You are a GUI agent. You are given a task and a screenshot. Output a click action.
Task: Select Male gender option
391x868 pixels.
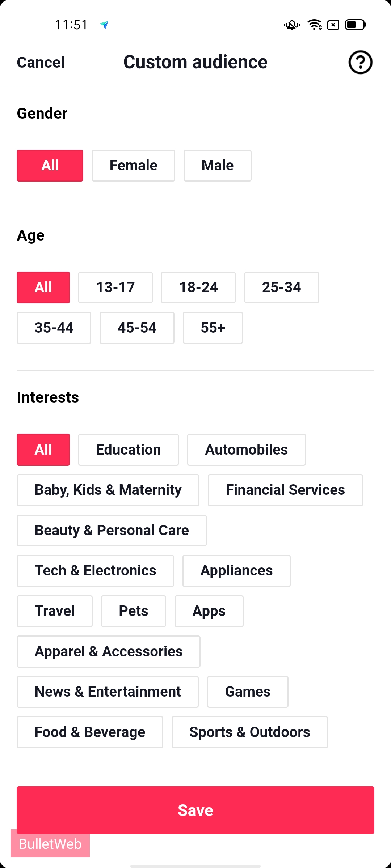[x=217, y=166]
